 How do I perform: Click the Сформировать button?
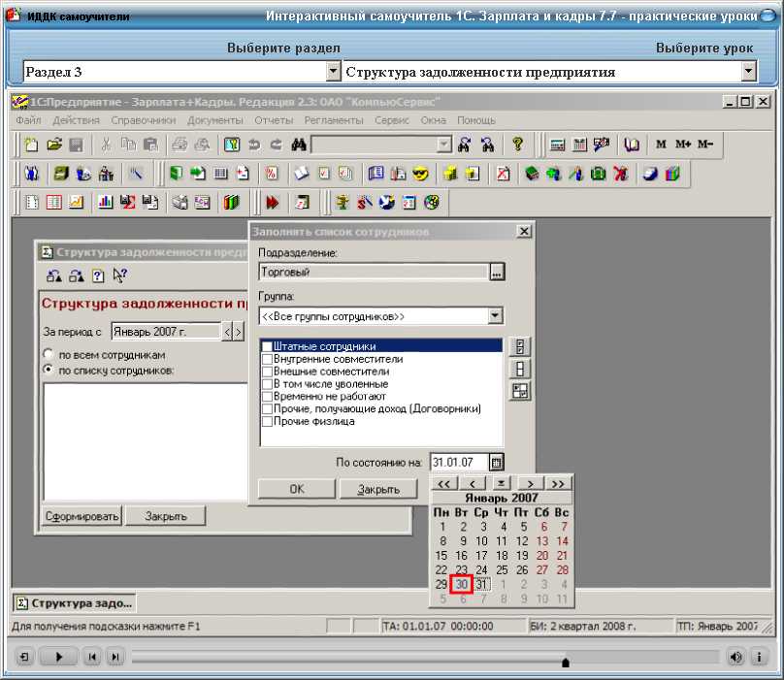pos(82,516)
